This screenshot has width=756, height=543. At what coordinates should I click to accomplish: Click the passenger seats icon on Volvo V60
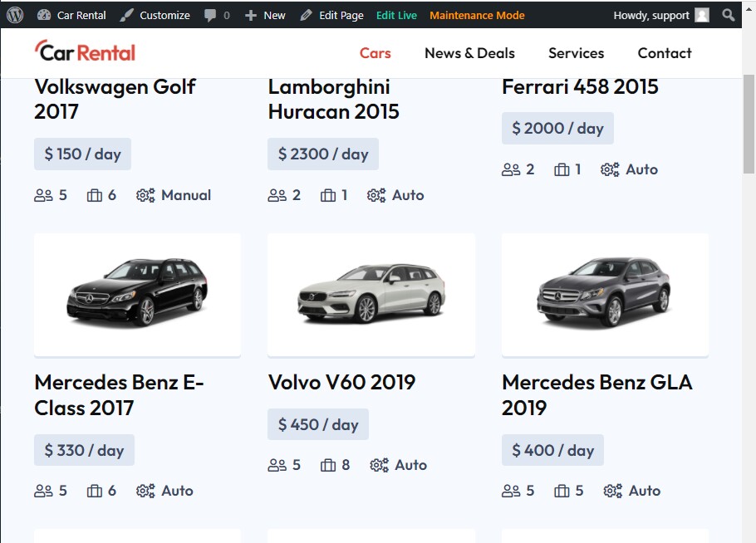pos(277,465)
